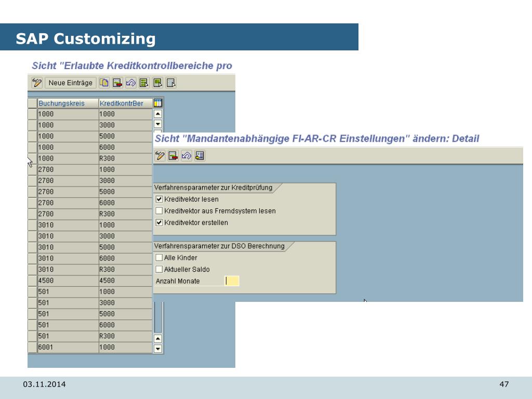The image size is (532, 399).
Task: Uncheck Kreditvektor erstellen
Action: [x=159, y=222]
